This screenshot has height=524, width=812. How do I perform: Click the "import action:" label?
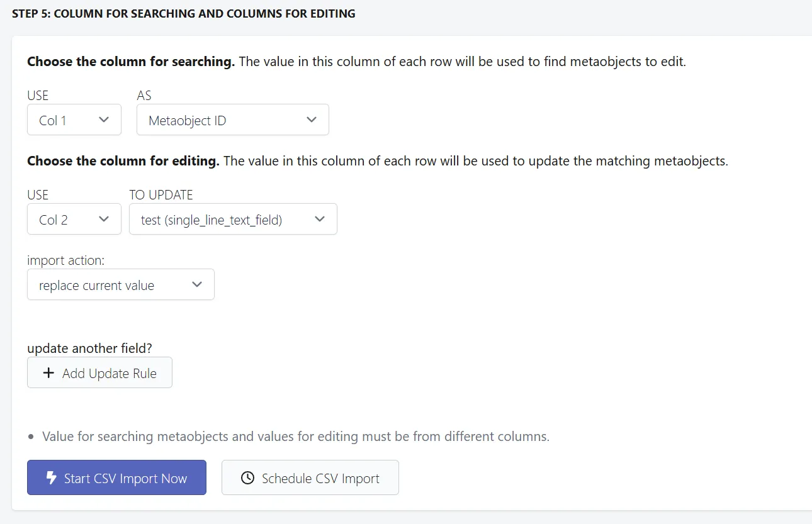click(66, 260)
